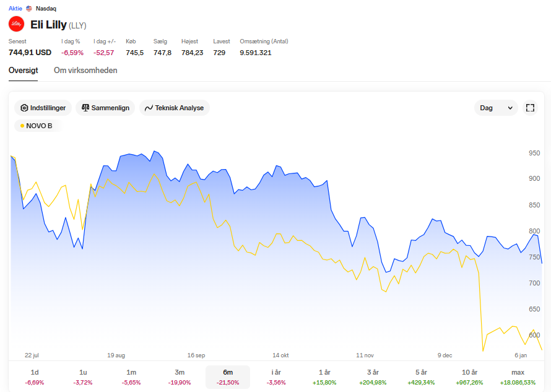Click the 950 y-axis label
Image resolution: width=551 pixels, height=392 pixels.
(x=534, y=153)
